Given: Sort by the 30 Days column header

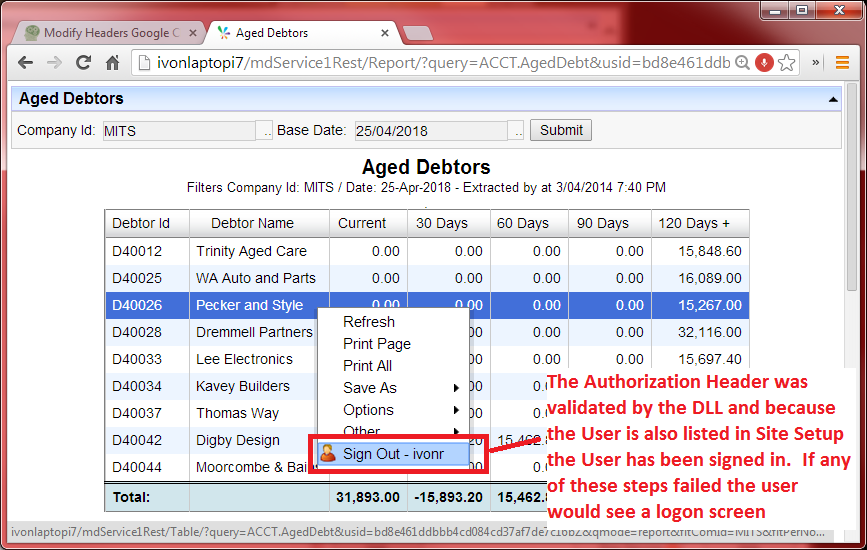Looking at the screenshot, I should pos(449,223).
